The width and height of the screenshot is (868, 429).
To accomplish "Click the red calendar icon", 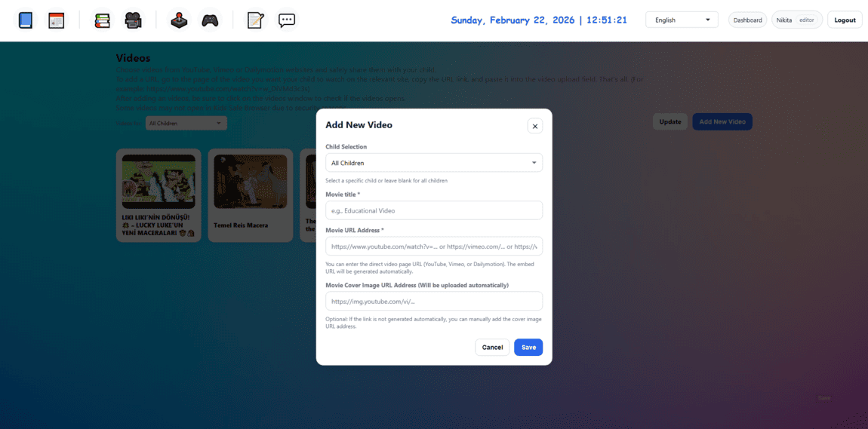I will click(57, 20).
